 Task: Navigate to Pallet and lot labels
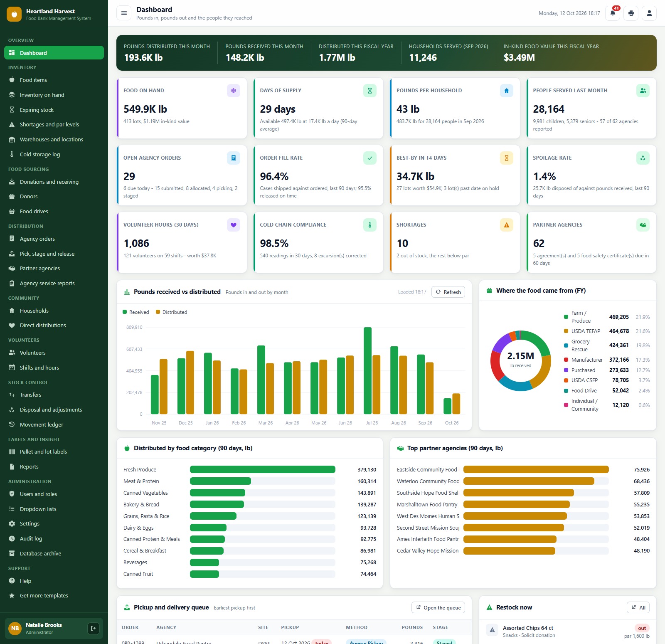[54, 452]
